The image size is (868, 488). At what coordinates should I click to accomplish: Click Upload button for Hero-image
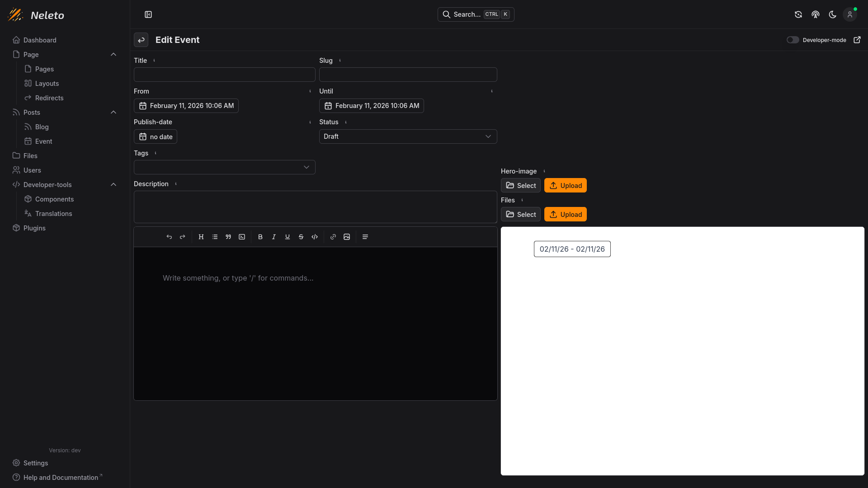(565, 185)
